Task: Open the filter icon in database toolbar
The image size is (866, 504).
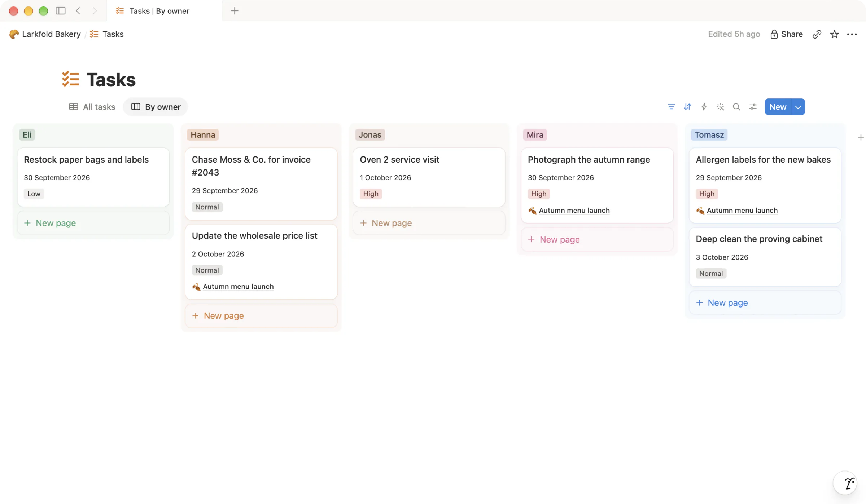Action: tap(671, 107)
